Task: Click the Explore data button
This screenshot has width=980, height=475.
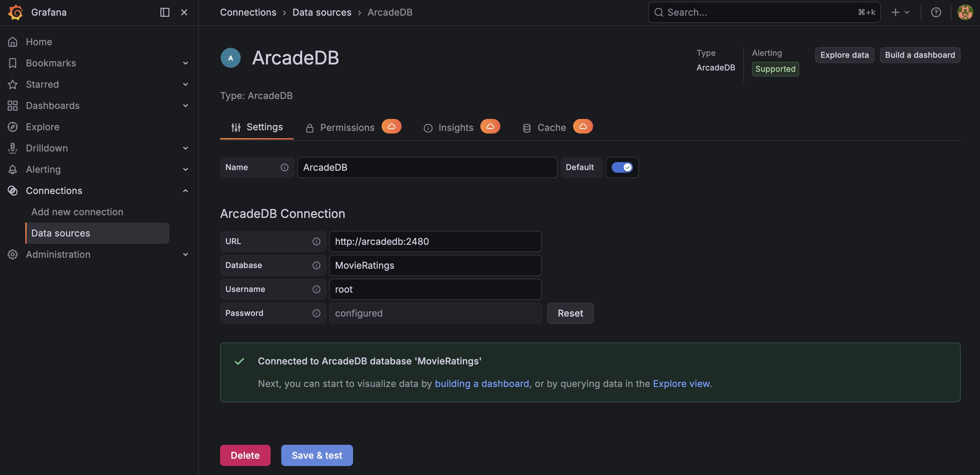Action: (845, 55)
